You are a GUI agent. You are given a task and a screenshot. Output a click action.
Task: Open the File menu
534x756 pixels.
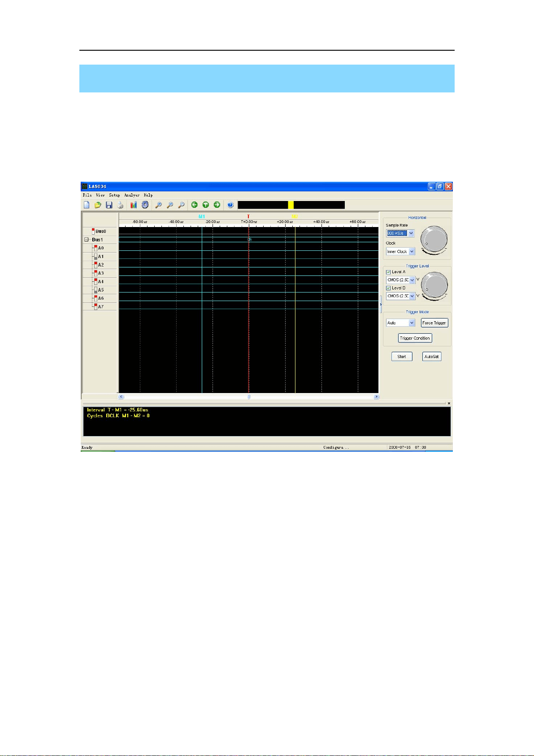[x=87, y=195]
